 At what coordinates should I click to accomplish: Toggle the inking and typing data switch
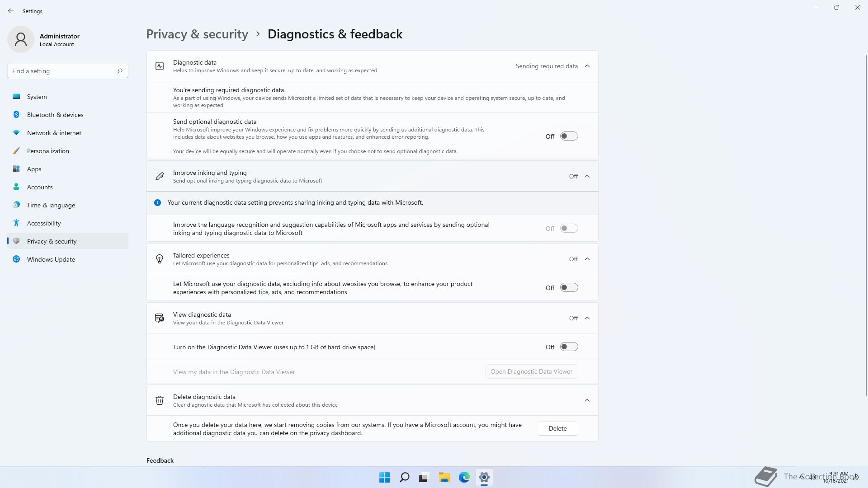click(x=569, y=228)
